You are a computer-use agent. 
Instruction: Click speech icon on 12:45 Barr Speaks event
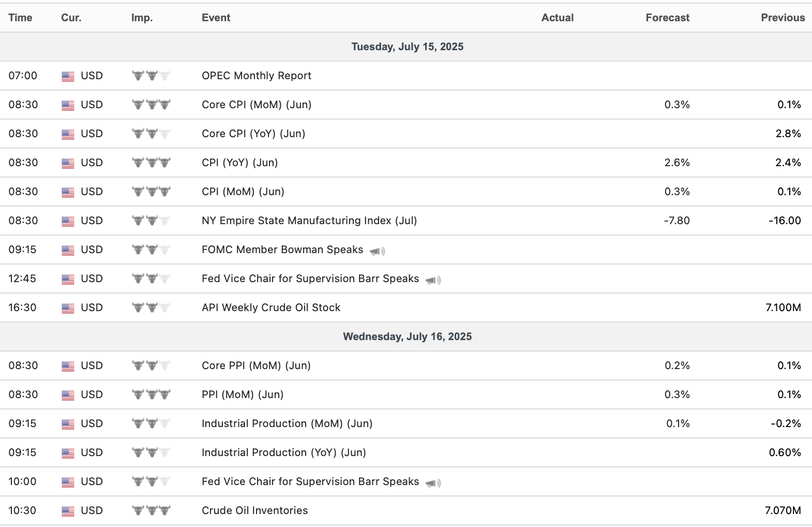[x=433, y=280]
